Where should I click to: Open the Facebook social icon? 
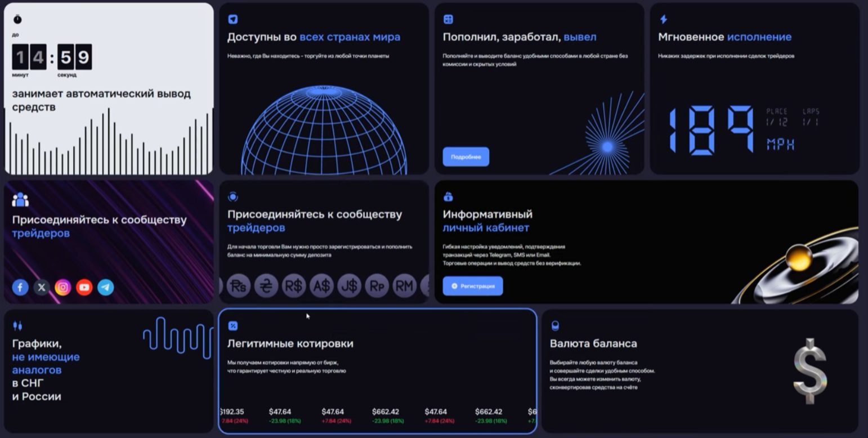(x=20, y=288)
